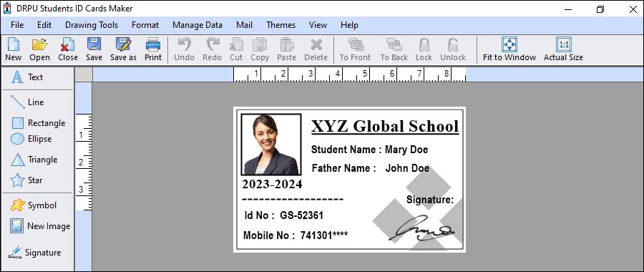The image size is (644, 272).
Task: Select the Triangle shape tool
Action: pos(34,160)
